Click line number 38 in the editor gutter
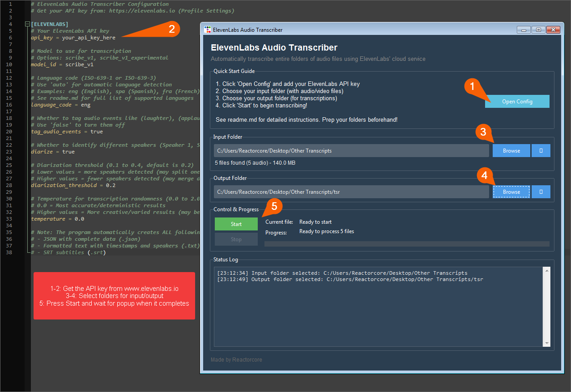Screen dimensions: 571x392 (9, 252)
